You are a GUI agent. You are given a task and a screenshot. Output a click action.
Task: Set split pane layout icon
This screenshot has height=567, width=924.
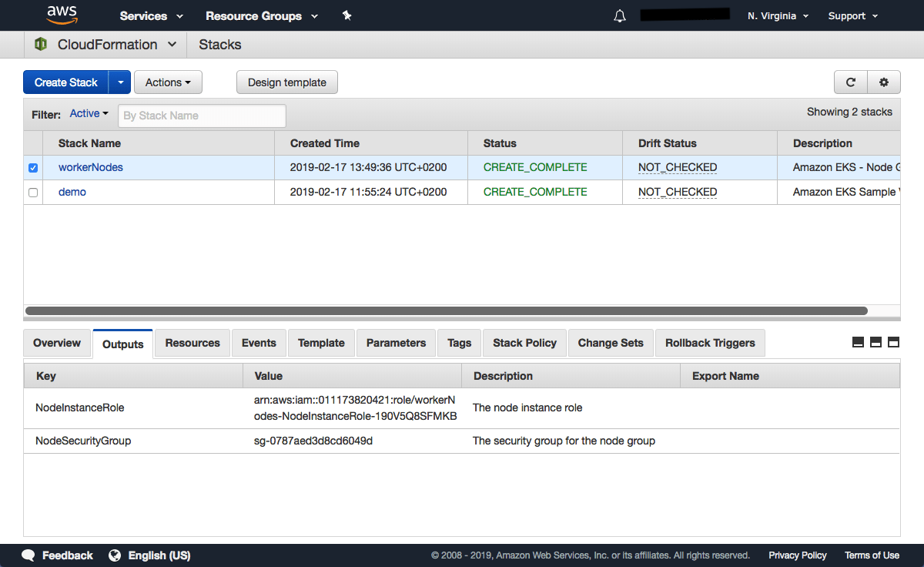(875, 342)
